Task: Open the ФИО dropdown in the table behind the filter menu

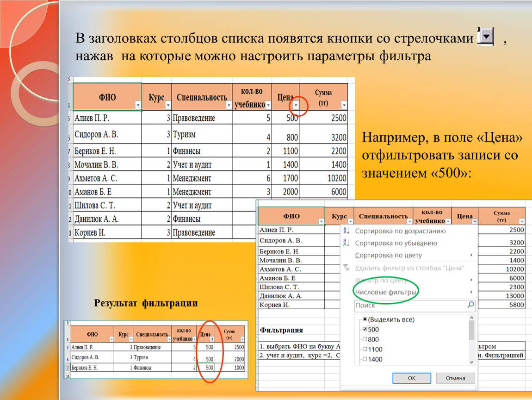Action: 321,221
